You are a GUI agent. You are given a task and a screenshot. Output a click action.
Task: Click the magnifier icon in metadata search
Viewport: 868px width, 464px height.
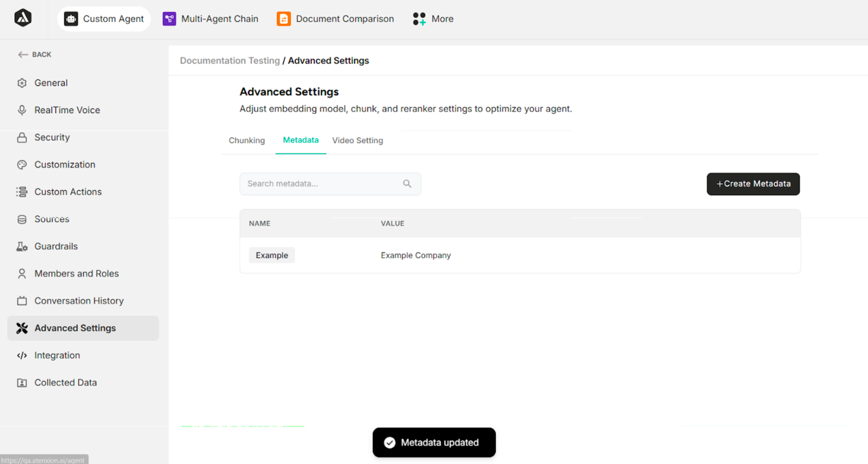pos(407,184)
